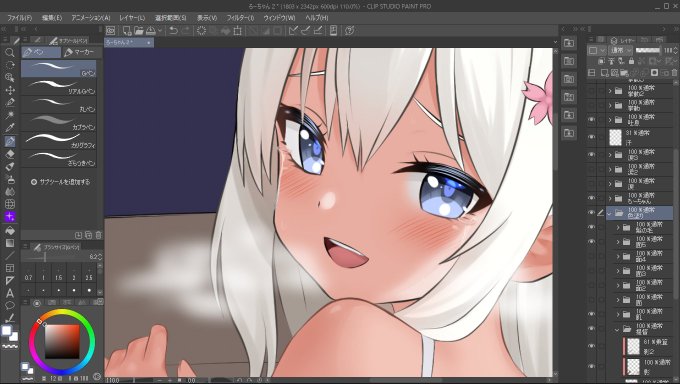Select the Auto select magic wand tool
Image resolution: width=680 pixels, height=384 pixels.
(10, 115)
